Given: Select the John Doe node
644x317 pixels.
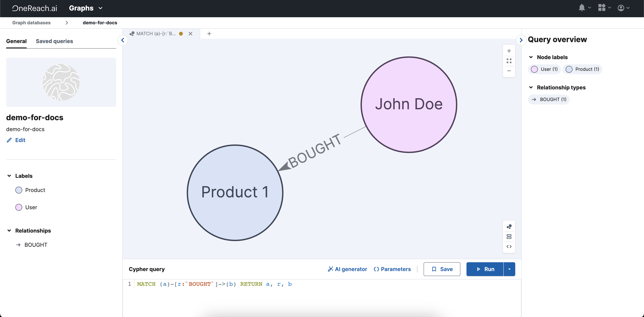Looking at the screenshot, I should (x=409, y=105).
